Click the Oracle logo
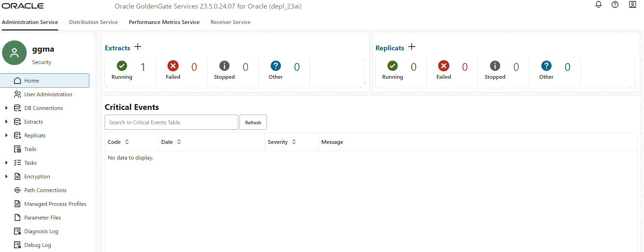The image size is (644, 252). [x=23, y=6]
